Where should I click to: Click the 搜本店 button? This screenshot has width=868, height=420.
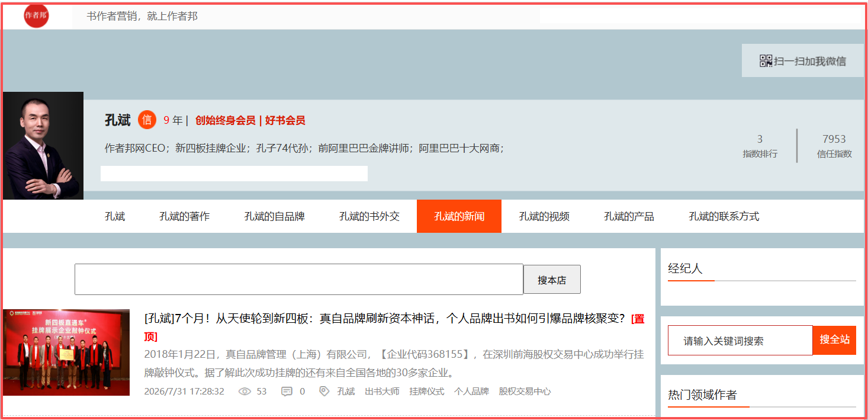[x=552, y=280]
